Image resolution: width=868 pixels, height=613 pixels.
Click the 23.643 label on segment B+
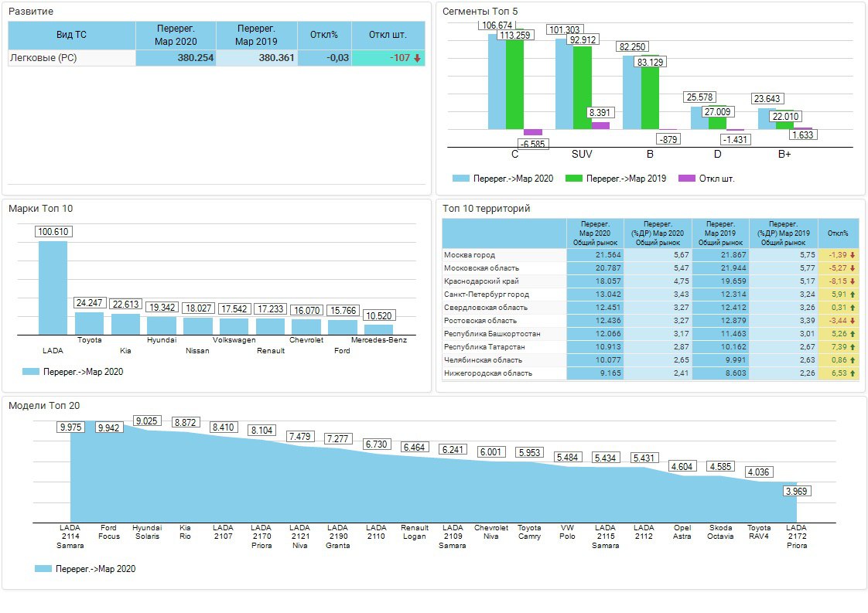pos(767,99)
